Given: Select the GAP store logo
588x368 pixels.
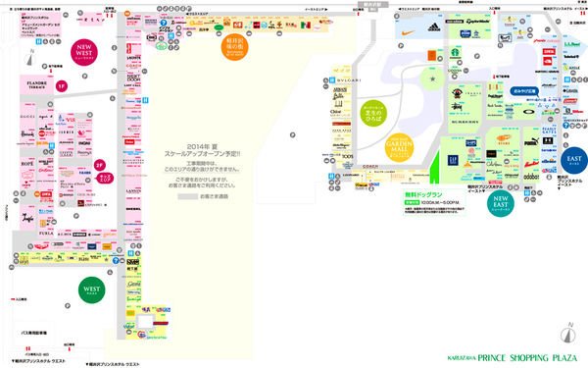Looking at the screenshot, I should tap(453, 160).
